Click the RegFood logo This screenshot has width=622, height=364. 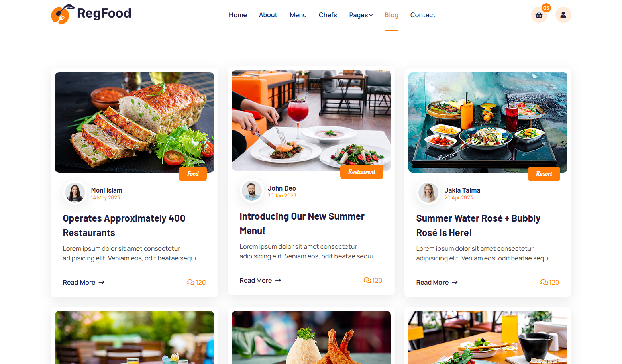click(91, 14)
